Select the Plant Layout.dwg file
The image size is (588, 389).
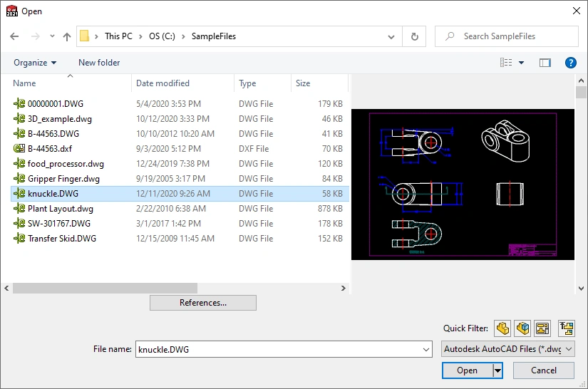pyautogui.click(x=61, y=209)
